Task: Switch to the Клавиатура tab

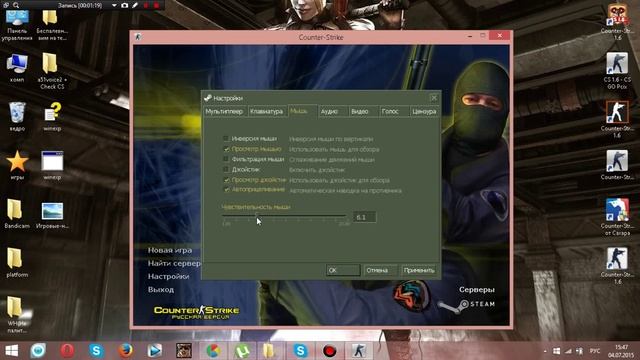Action: point(267,111)
